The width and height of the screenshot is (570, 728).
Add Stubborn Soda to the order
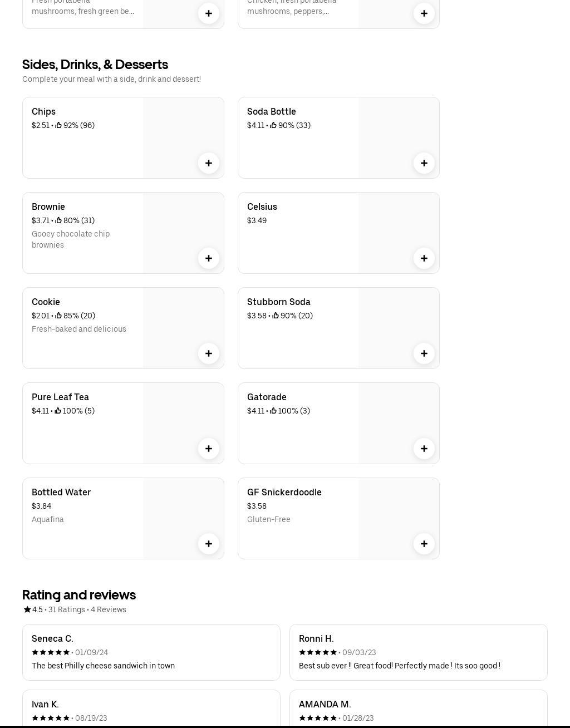coord(424,353)
